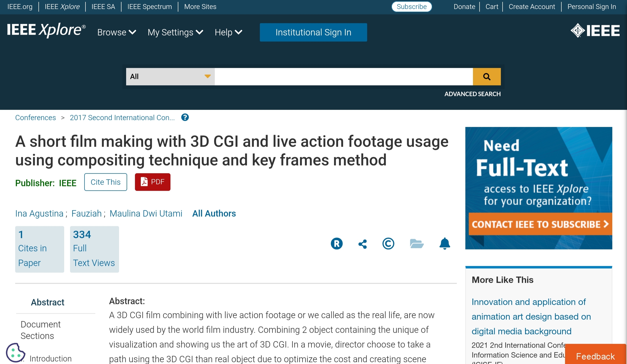Open cookie preferences icon

[x=15, y=352]
